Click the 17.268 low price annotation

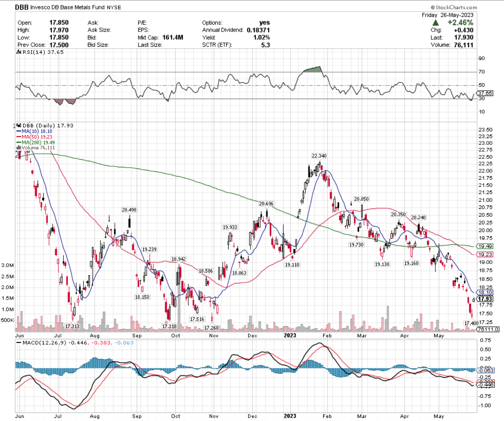click(x=211, y=328)
